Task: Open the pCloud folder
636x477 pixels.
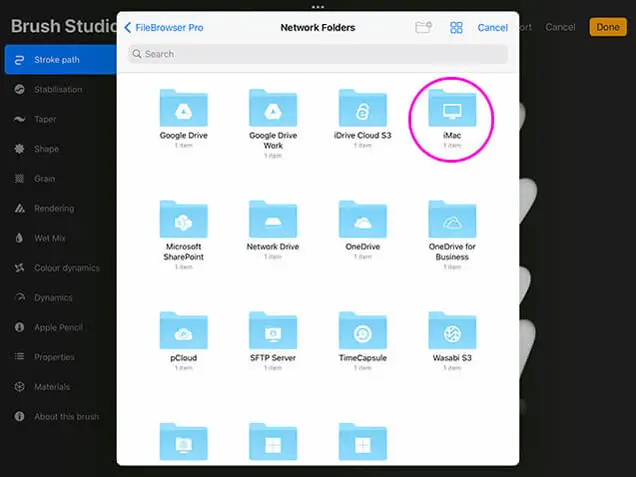Action: pos(184,331)
